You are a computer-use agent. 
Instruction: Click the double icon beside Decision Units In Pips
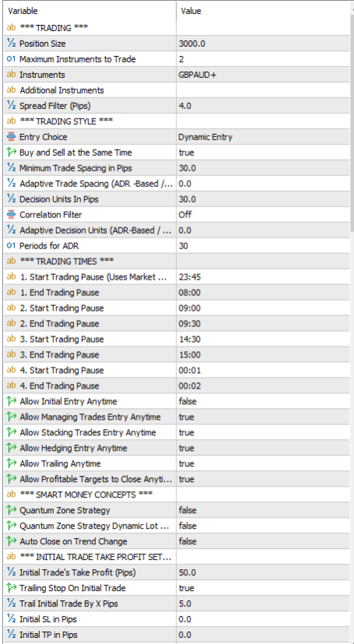pyautogui.click(x=11, y=199)
